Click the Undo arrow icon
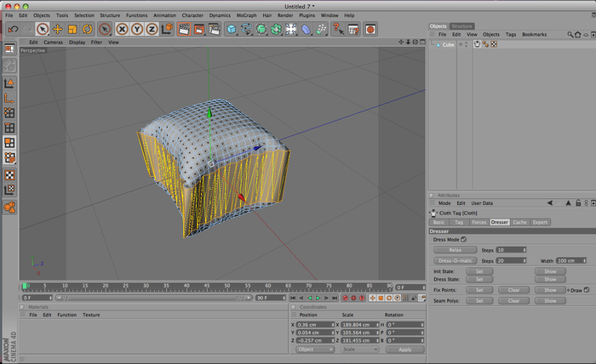596x364 pixels. click(13, 29)
